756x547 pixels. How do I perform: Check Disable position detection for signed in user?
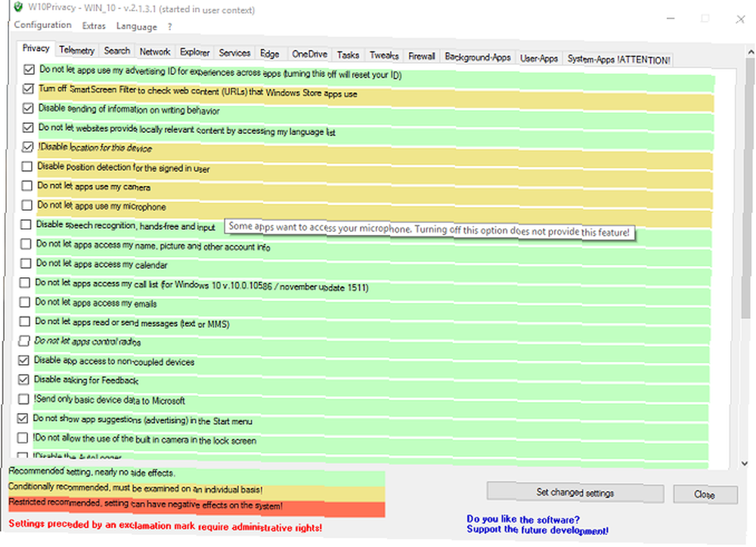pos(27,166)
